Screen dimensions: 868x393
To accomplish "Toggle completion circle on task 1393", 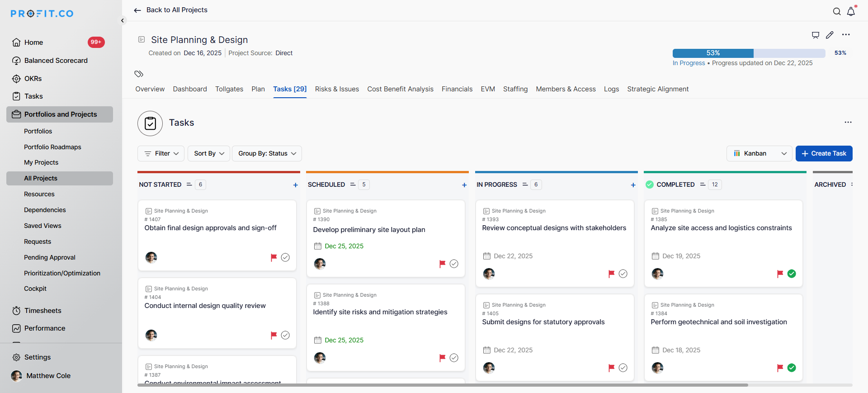I will point(623,274).
